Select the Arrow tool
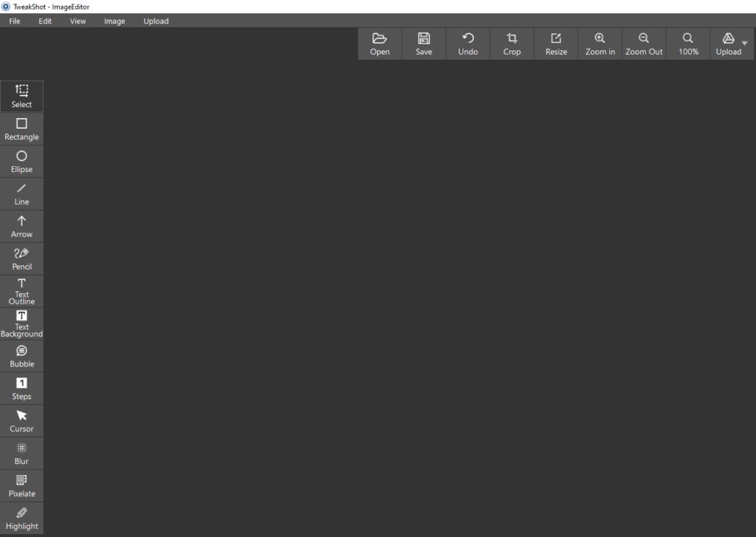756x537 pixels. click(x=21, y=226)
